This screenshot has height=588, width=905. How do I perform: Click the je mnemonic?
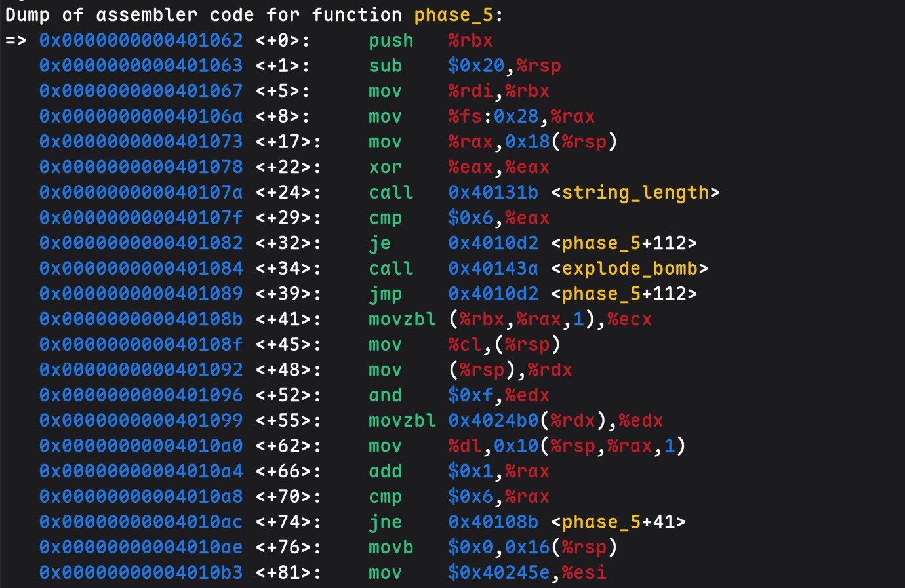[x=380, y=244]
